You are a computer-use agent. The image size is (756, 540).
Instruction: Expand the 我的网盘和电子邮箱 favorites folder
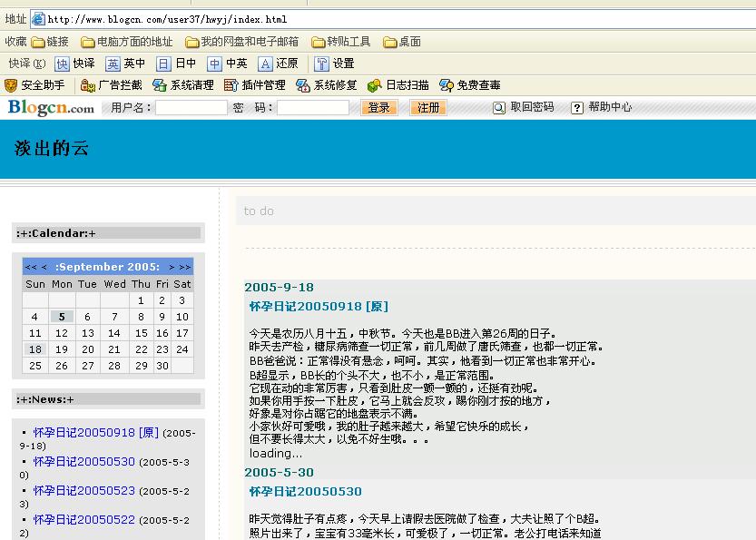click(x=192, y=42)
